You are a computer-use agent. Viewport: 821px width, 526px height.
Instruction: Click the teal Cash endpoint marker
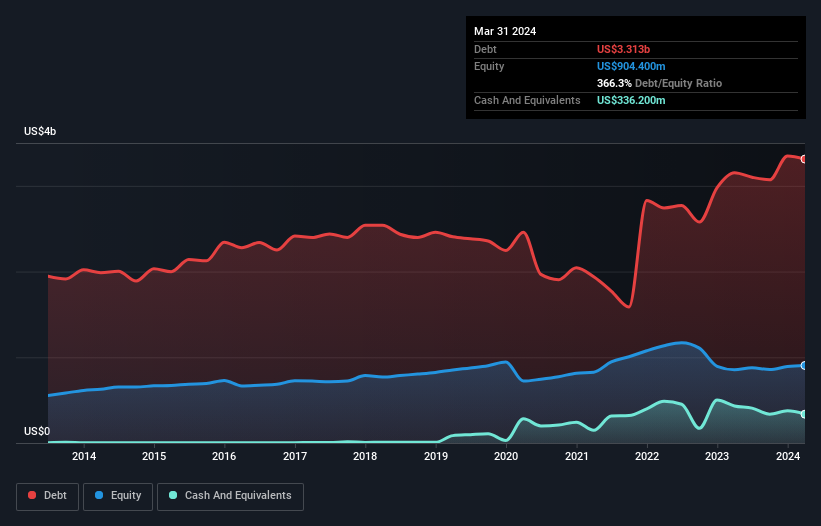coord(804,414)
